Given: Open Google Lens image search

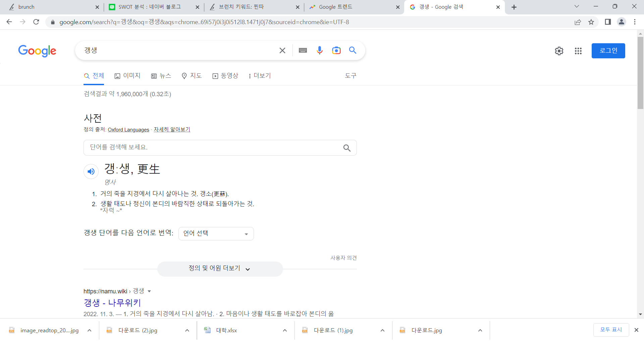Looking at the screenshot, I should 336,50.
